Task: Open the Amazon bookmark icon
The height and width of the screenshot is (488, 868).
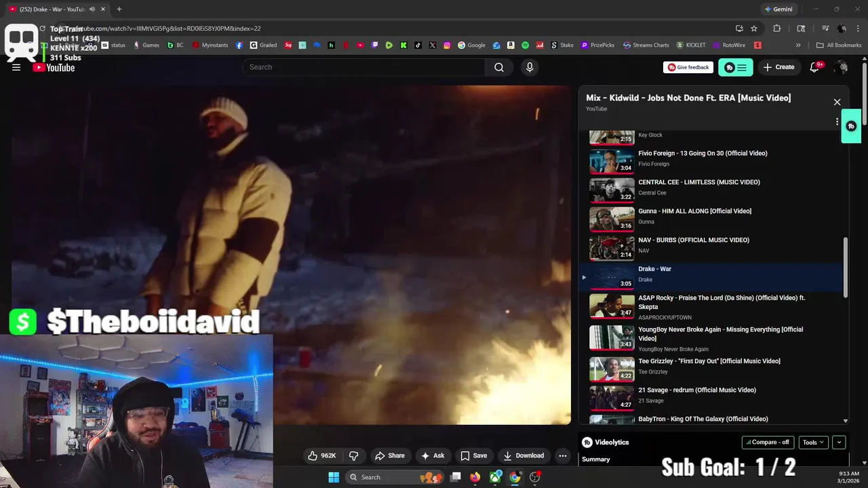Action: (x=511, y=45)
